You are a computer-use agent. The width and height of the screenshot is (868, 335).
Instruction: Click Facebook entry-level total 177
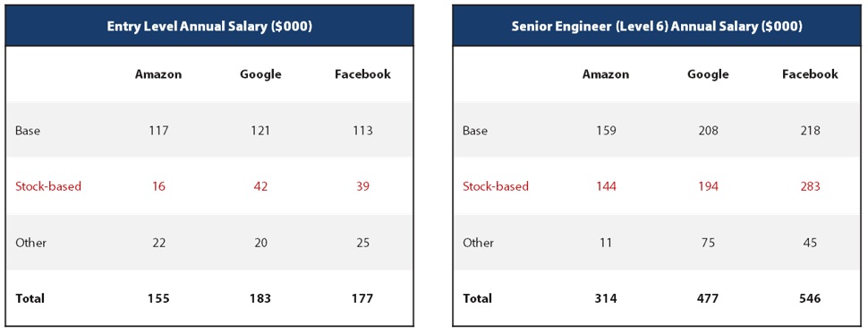(x=362, y=298)
